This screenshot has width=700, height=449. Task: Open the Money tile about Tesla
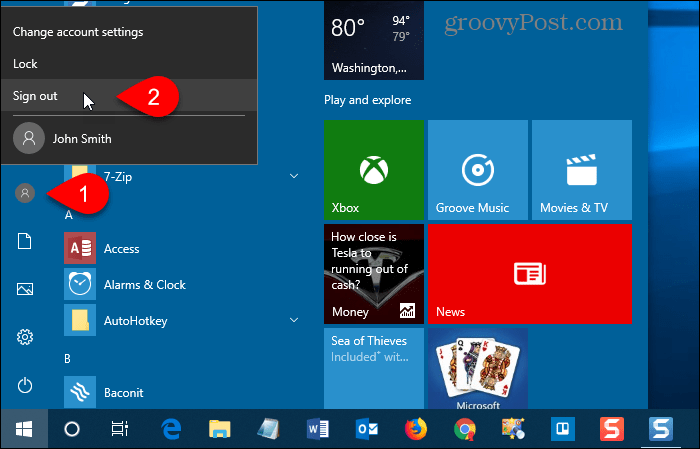374,274
